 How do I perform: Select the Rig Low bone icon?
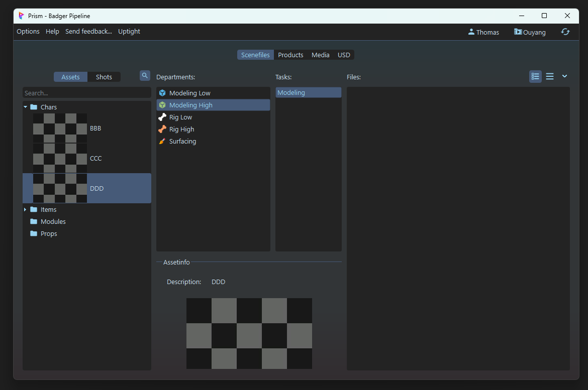coord(162,117)
